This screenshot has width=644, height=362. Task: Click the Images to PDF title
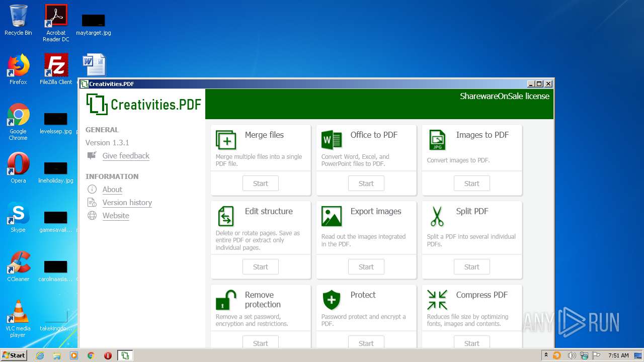coord(482,135)
